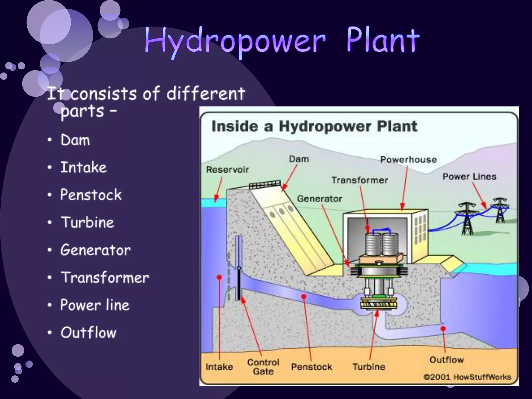The image size is (532, 399).
Task: Click the 'Power line' bullet item
Action: pyautogui.click(x=95, y=305)
